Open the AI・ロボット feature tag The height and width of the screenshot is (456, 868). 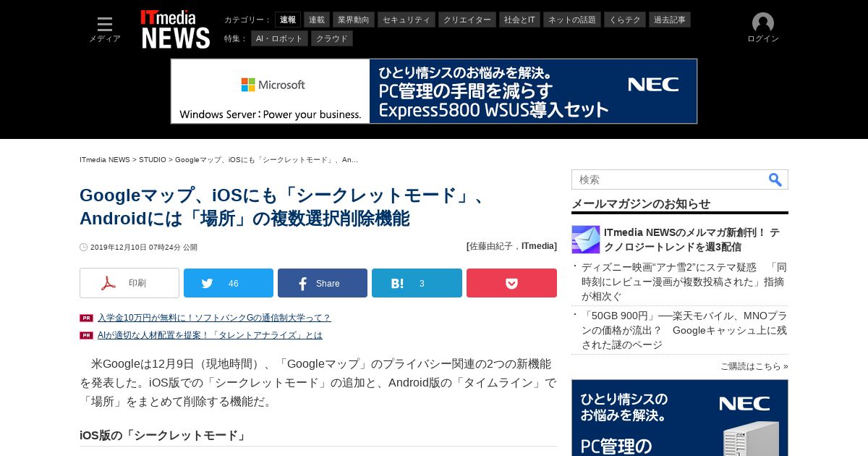click(280, 38)
